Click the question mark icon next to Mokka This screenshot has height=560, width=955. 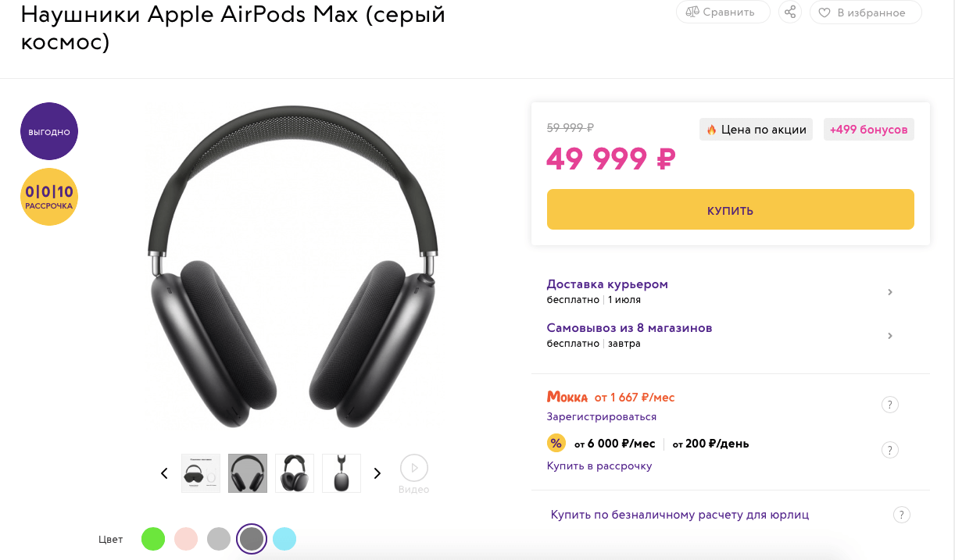(889, 405)
